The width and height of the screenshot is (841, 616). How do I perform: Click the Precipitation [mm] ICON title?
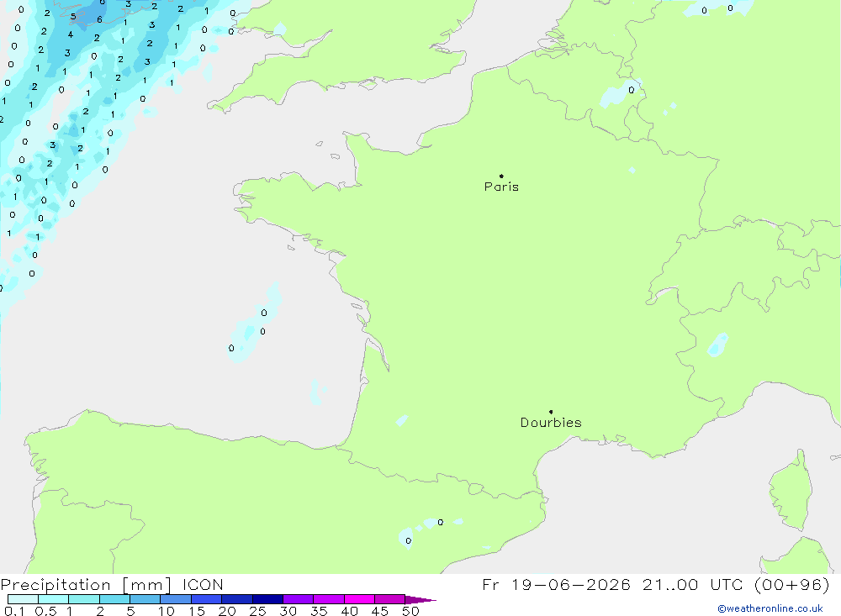click(x=112, y=584)
